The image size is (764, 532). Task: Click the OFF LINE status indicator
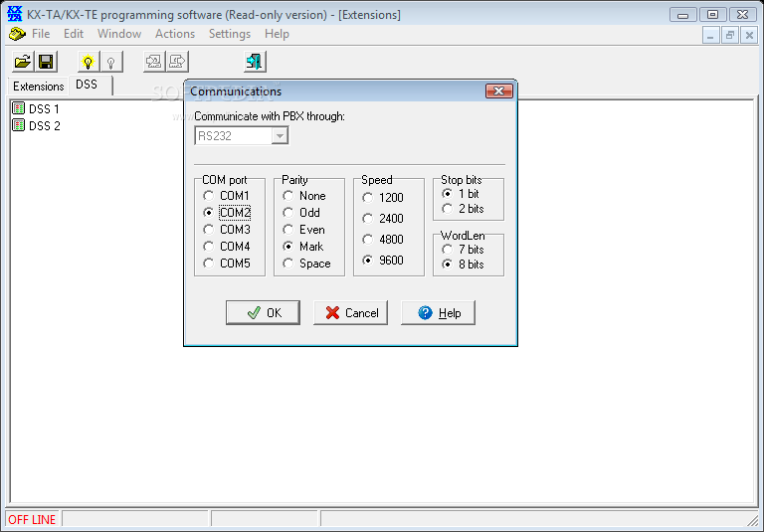coord(32,520)
